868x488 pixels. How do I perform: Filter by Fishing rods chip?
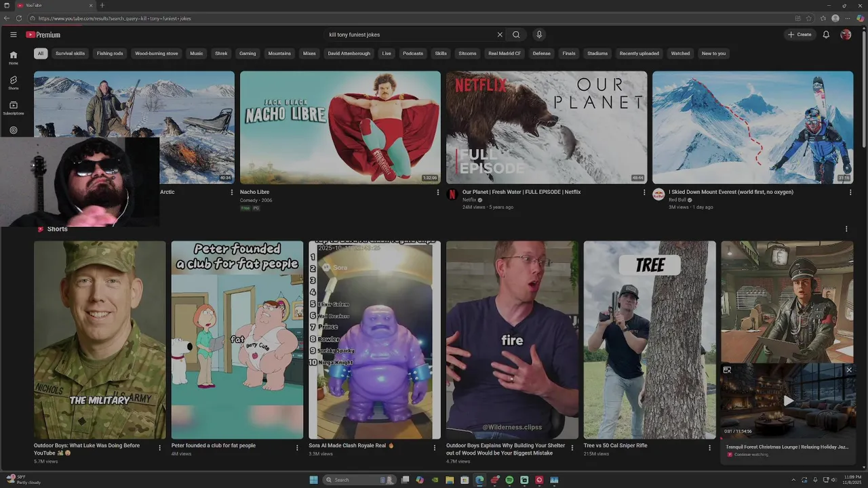pos(110,54)
